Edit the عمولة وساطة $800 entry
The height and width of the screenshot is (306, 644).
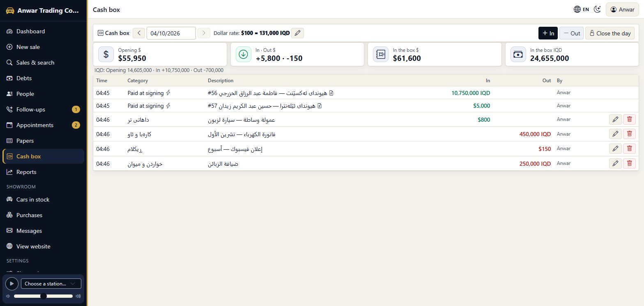[x=615, y=120]
